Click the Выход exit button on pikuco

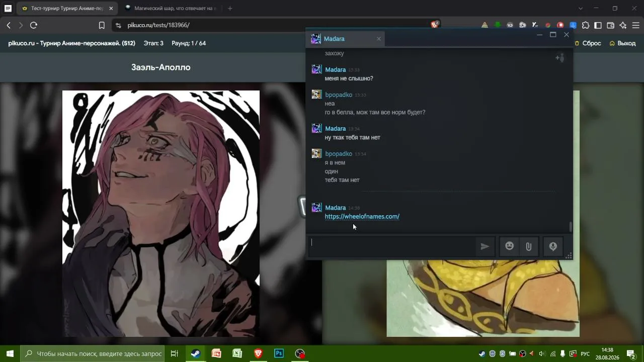622,43
